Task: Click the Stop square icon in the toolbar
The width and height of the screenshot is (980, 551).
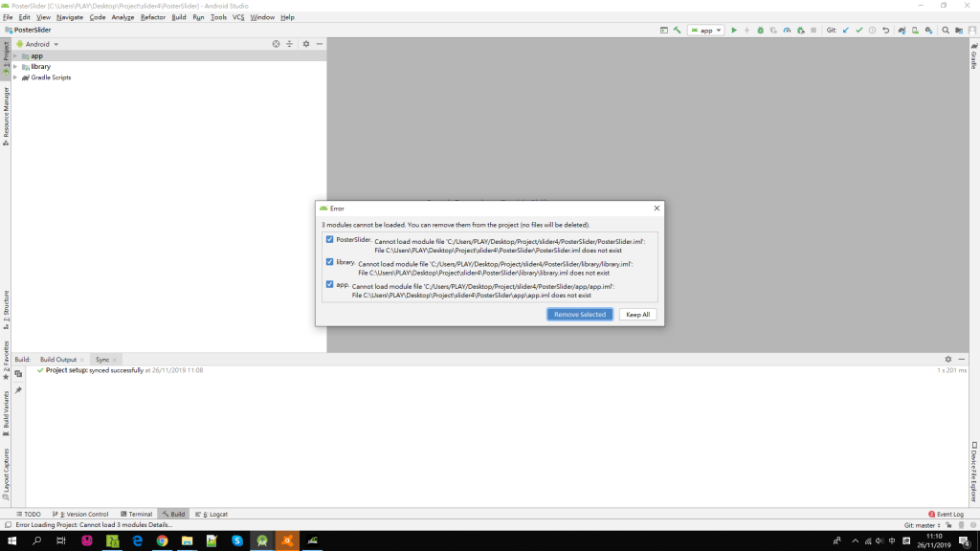Action: pyautogui.click(x=813, y=30)
